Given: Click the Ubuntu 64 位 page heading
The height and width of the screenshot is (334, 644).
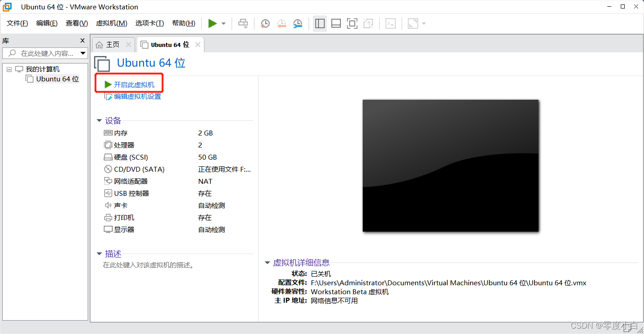Looking at the screenshot, I should pyautogui.click(x=151, y=63).
